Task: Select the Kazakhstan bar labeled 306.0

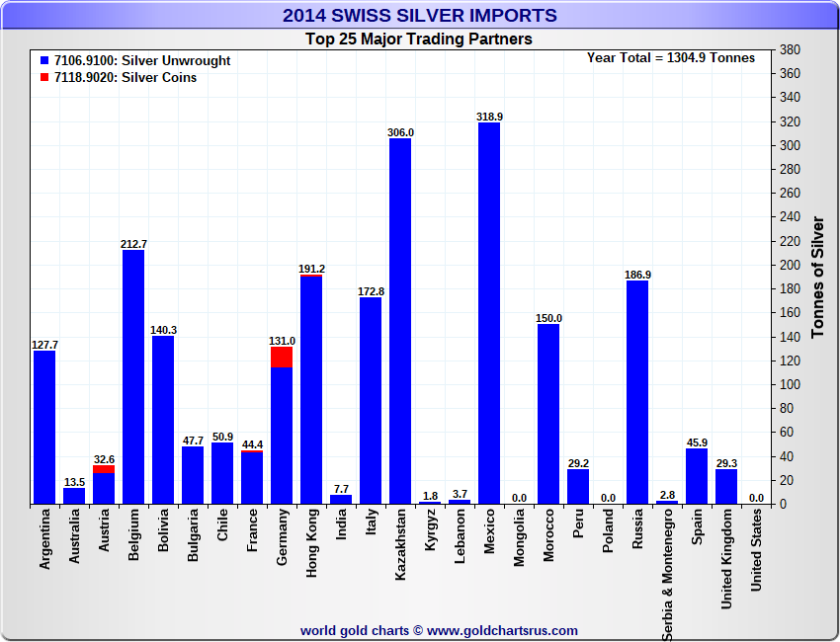Action: tap(400, 321)
